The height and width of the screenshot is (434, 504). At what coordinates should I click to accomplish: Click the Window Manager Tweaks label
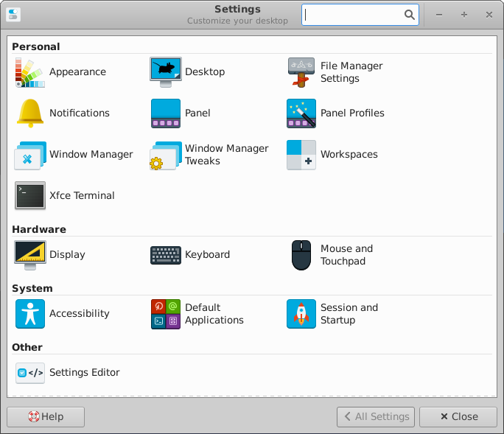[x=227, y=155]
